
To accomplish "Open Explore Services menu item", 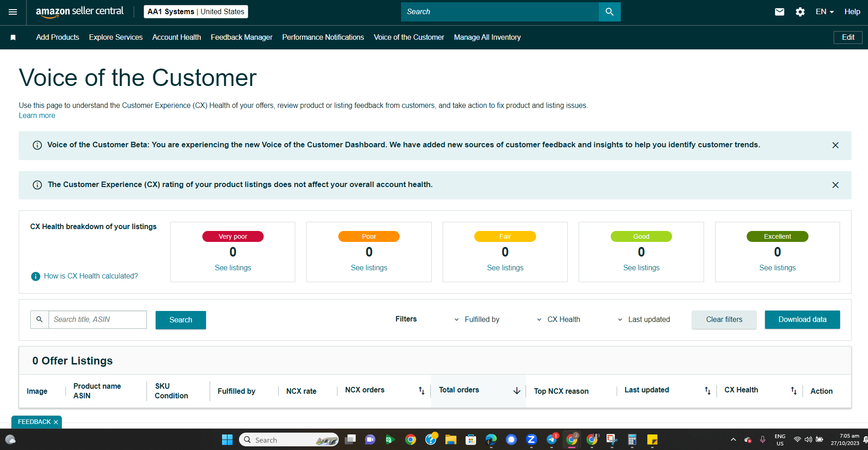I will coord(116,37).
